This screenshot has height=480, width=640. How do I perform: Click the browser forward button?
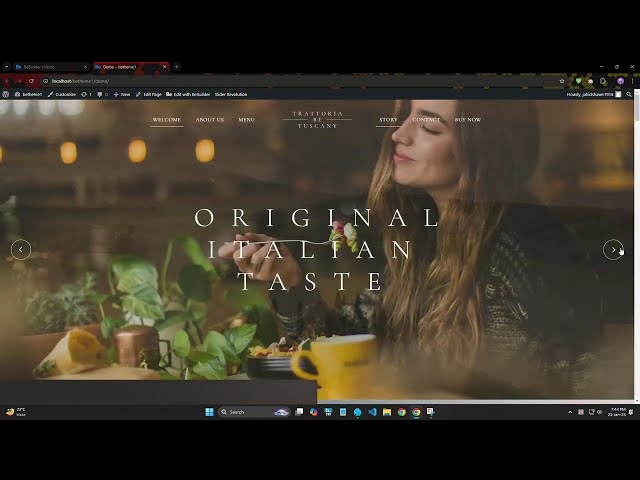[19, 81]
